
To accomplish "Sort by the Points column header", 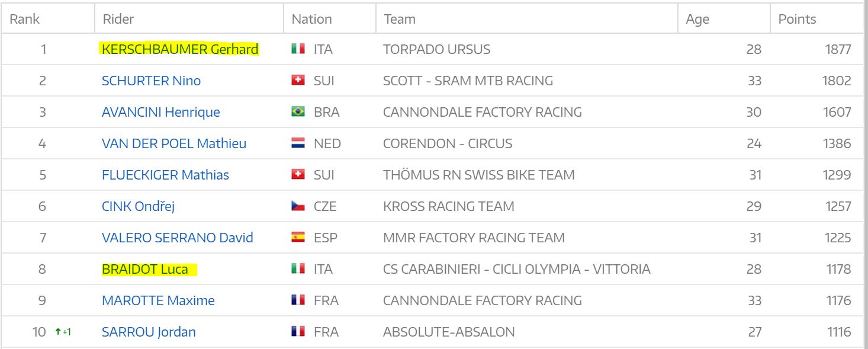I will click(x=797, y=19).
